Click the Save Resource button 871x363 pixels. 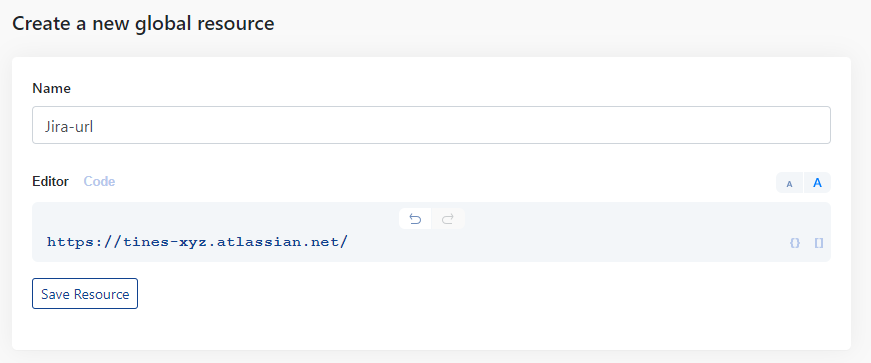[85, 294]
